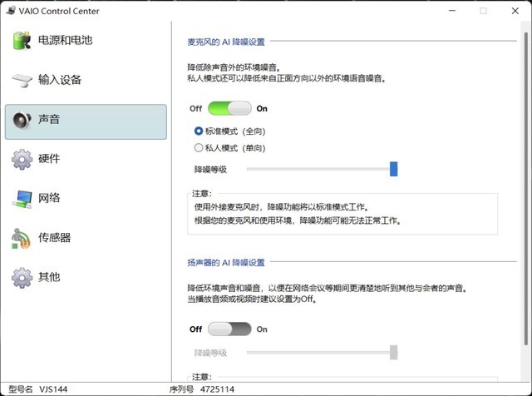Turn off microphone AI noise reduction switch
The height and width of the screenshot is (396, 532).
coord(229,108)
